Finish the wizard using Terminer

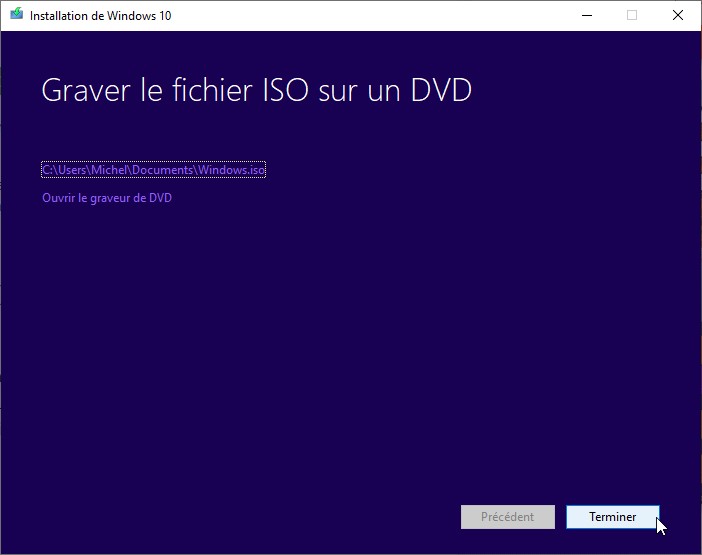[612, 517]
